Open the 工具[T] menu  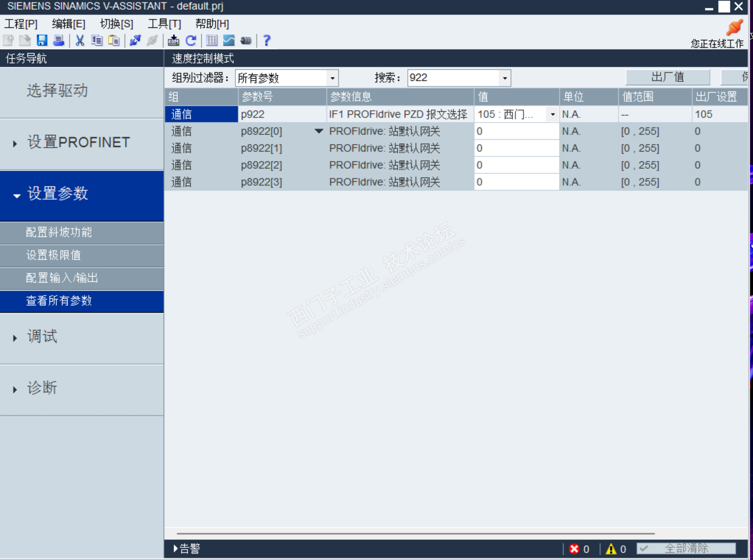pyautogui.click(x=165, y=24)
